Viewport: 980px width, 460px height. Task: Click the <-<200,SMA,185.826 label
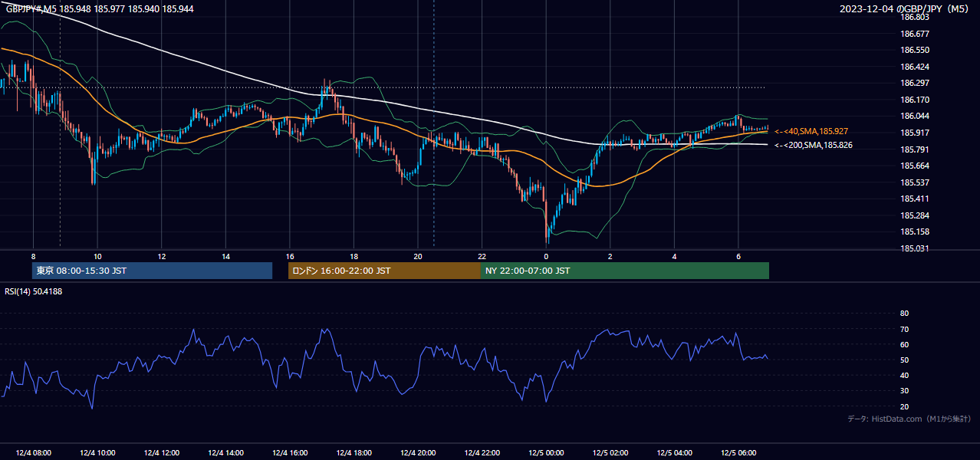[x=814, y=145]
